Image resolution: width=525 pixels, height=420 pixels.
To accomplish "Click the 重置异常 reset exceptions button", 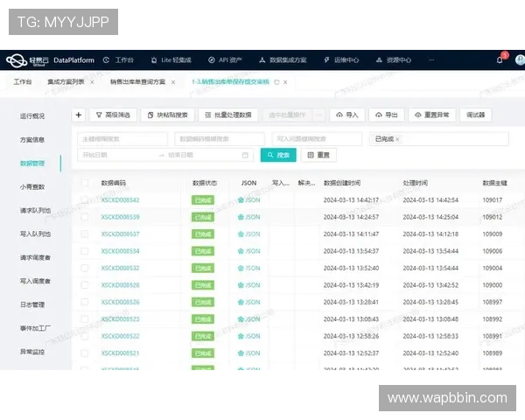I will 432,115.
